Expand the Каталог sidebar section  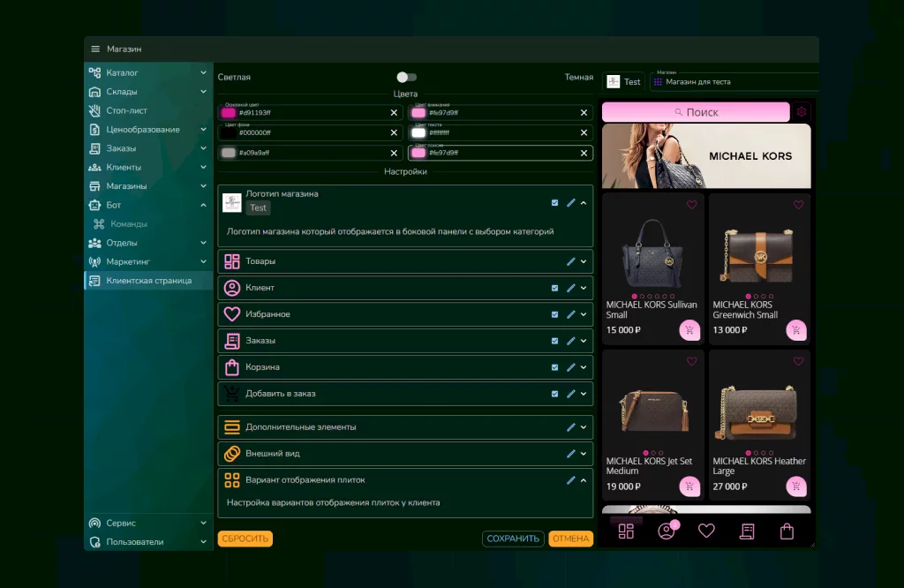[x=204, y=72]
